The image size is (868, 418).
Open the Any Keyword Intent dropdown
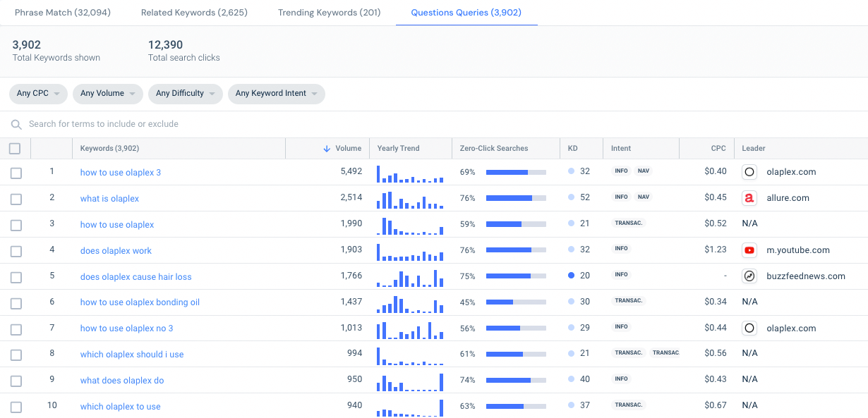[277, 94]
